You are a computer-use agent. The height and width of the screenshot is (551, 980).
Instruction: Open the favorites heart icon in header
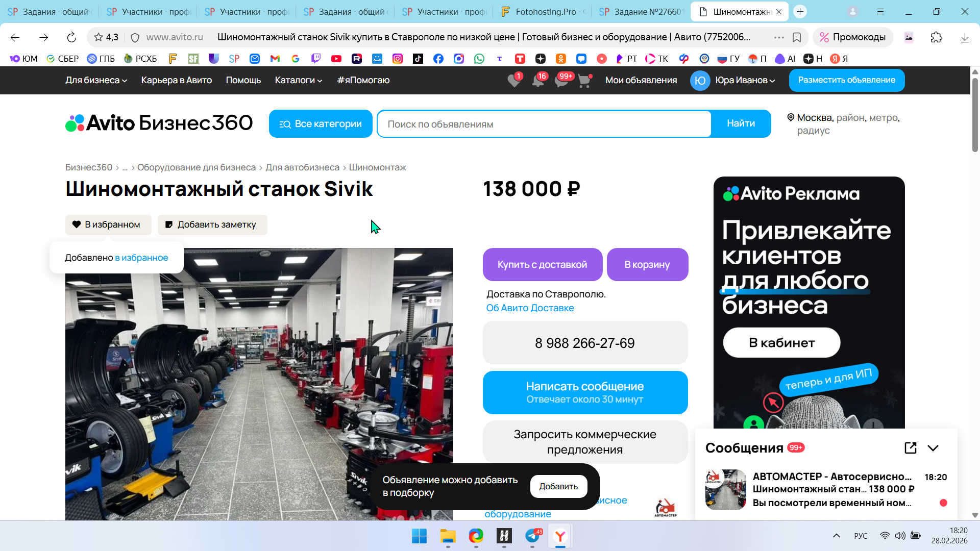tap(514, 81)
